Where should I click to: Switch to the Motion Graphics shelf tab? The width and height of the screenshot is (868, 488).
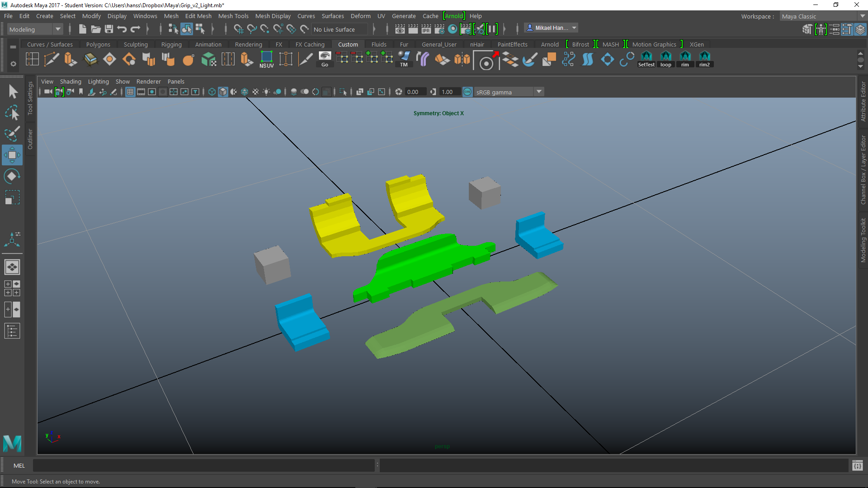[x=654, y=44]
